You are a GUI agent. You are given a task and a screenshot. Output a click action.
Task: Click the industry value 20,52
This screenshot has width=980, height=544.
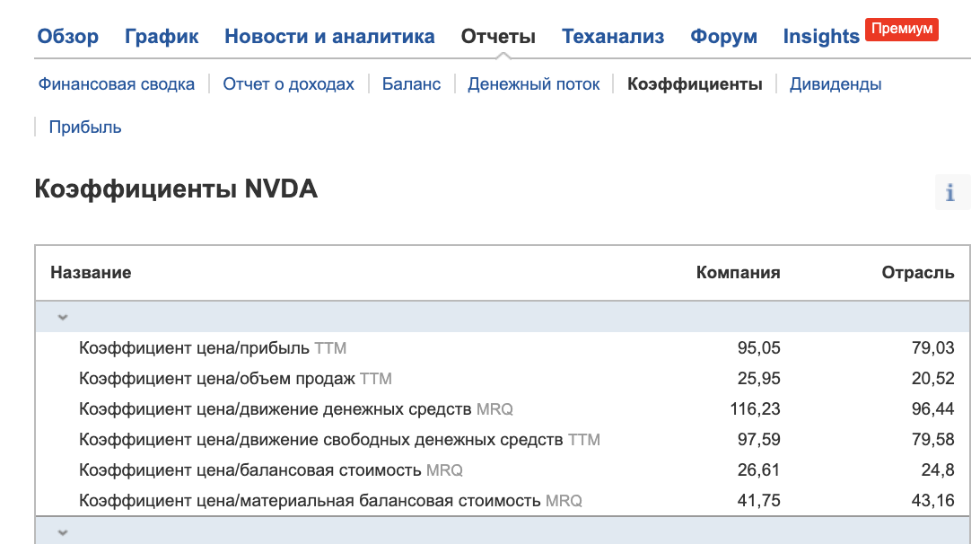pyautogui.click(x=932, y=379)
